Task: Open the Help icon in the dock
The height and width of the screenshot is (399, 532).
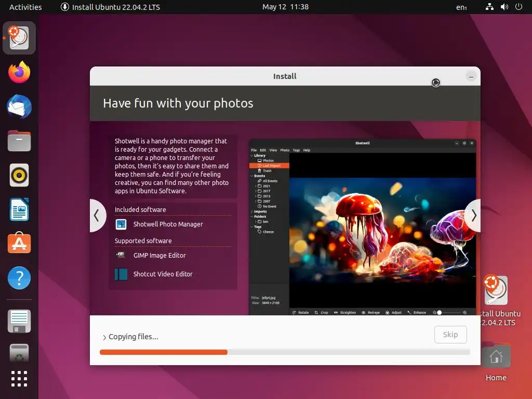Action: click(x=19, y=278)
